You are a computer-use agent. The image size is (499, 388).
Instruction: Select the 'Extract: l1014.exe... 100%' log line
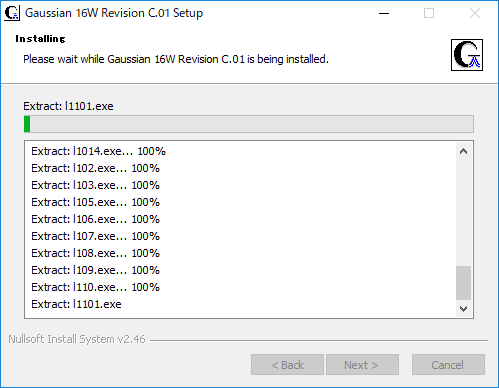coord(99,151)
